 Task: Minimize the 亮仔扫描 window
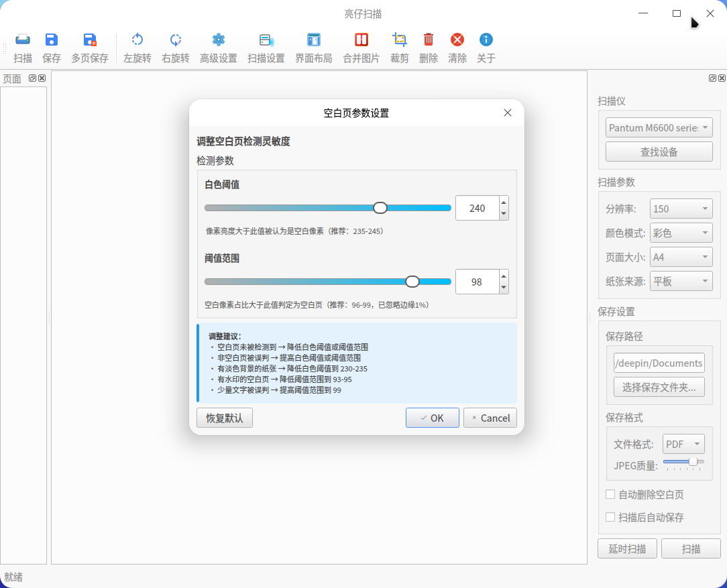[643, 13]
